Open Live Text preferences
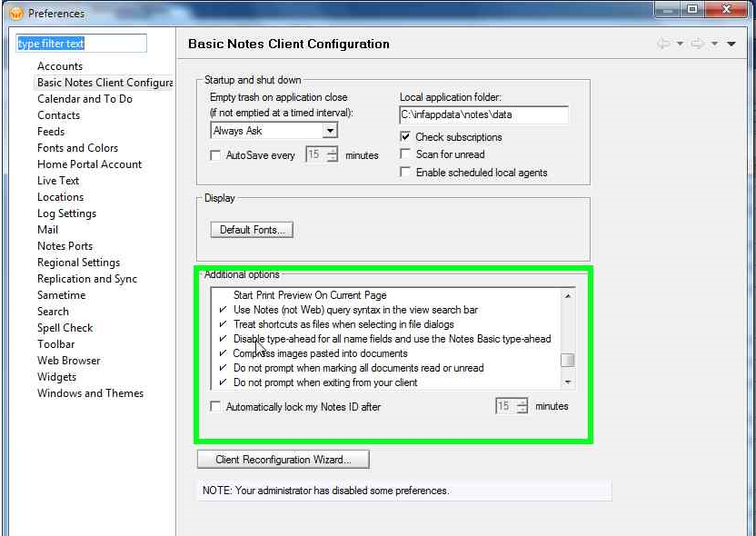756x536 pixels. tap(58, 181)
